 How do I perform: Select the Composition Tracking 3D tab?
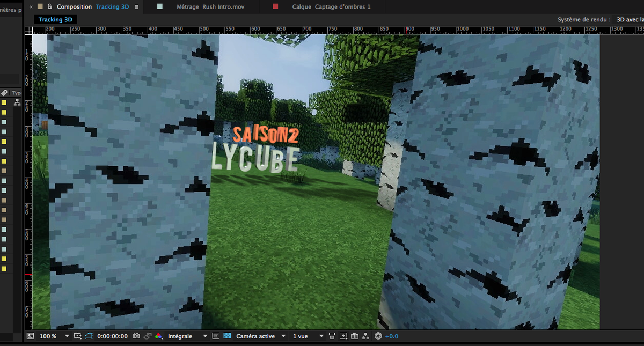coord(93,6)
